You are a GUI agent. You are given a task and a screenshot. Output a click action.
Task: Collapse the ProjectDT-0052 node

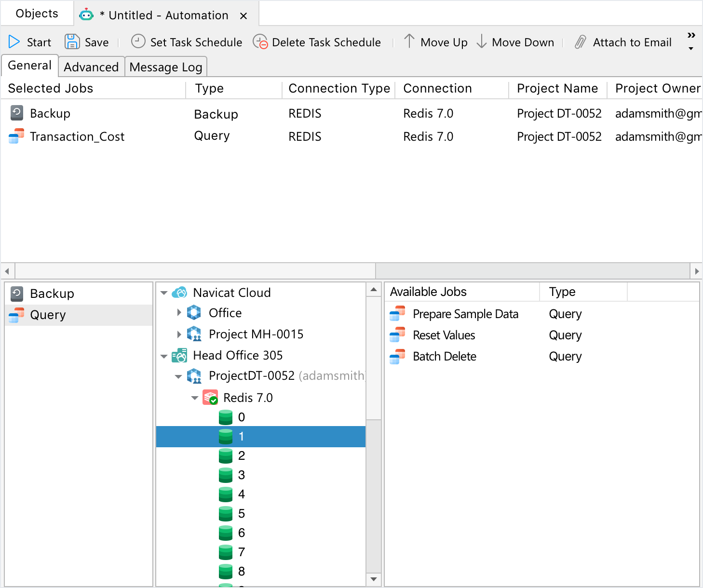click(178, 376)
